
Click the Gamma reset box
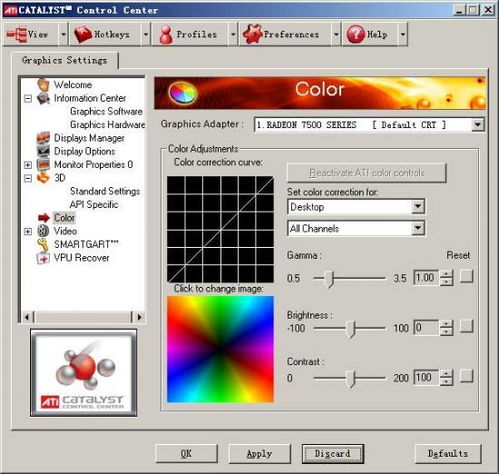[x=466, y=276]
